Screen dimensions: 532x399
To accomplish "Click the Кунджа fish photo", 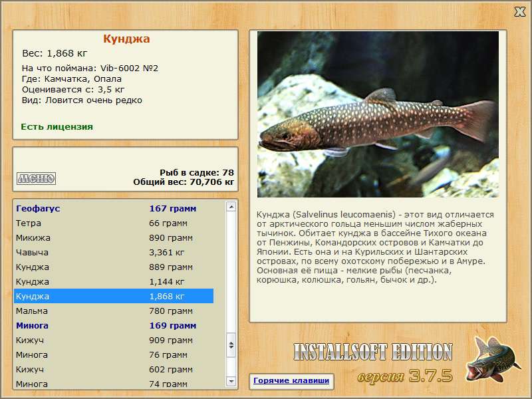I will [x=378, y=114].
